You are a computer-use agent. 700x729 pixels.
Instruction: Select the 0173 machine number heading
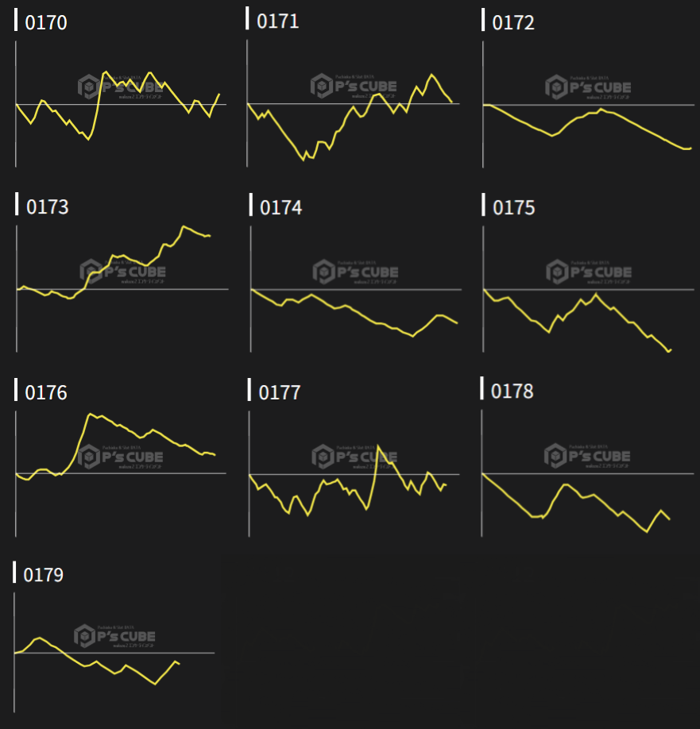48,207
